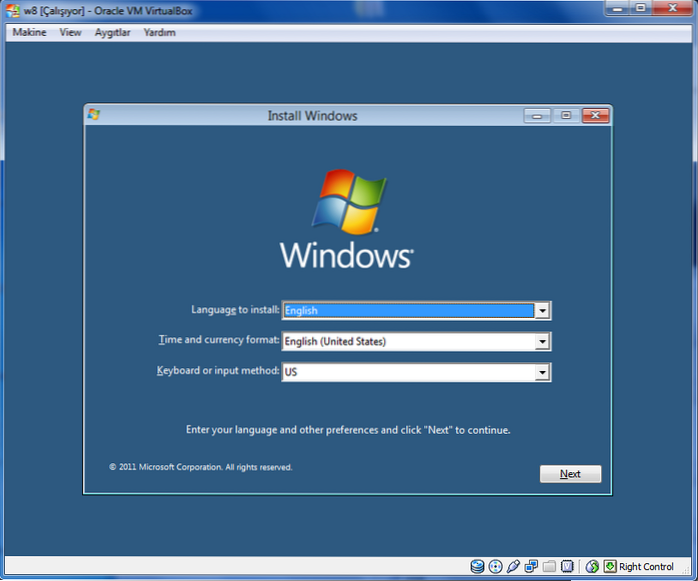The image size is (698, 581).
Task: Click the hard disk activity status icon
Action: [477, 567]
